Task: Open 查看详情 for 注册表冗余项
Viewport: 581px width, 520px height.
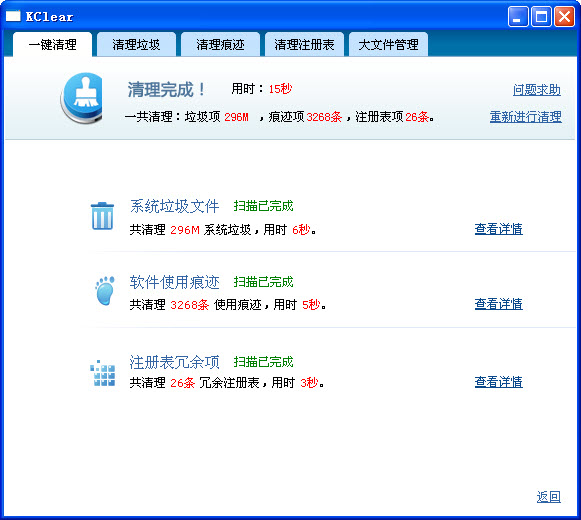Action: coord(499,382)
